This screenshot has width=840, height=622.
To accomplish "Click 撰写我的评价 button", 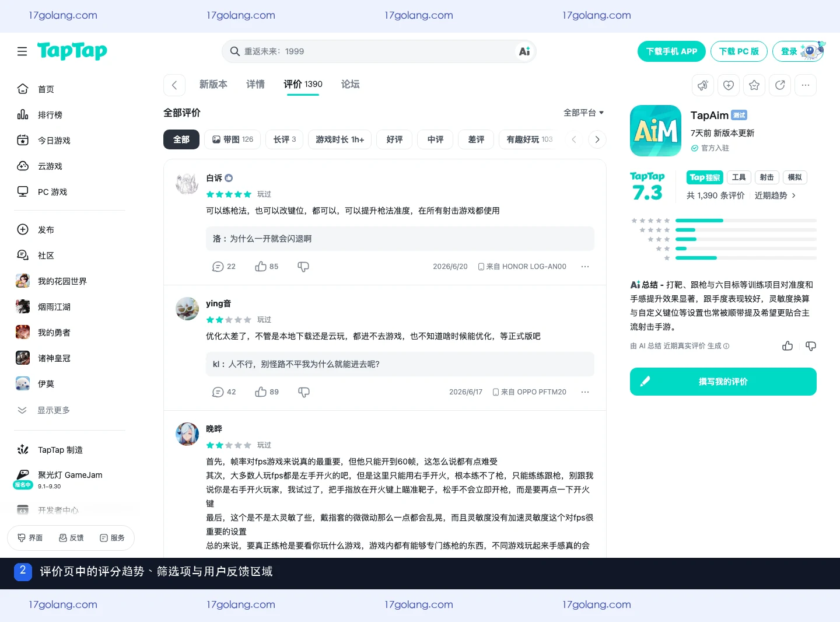I will point(723,382).
